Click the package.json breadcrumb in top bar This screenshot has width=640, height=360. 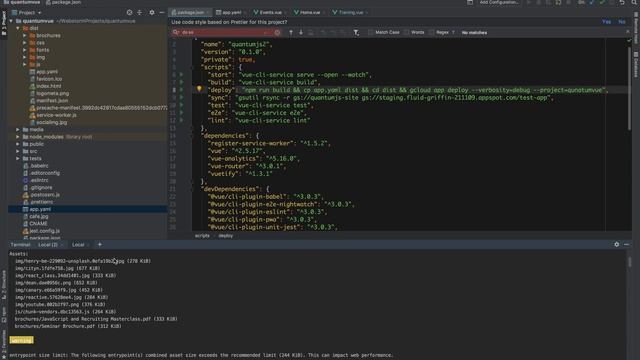(x=63, y=2)
